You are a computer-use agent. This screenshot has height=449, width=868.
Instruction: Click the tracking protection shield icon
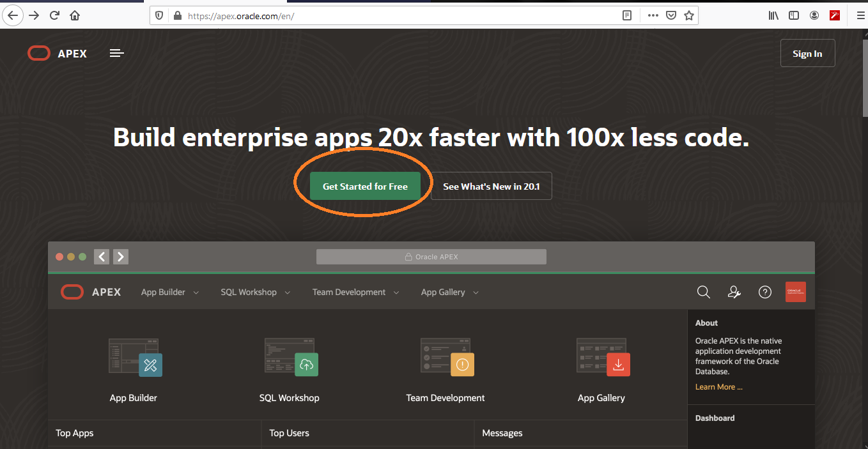pos(160,15)
